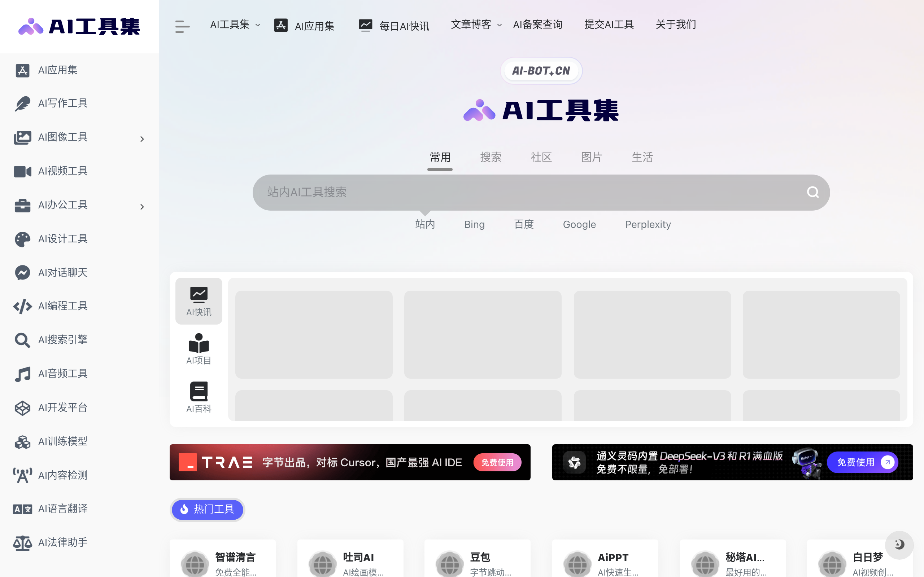
Task: Select the AI编程工具 code icon
Action: (22, 306)
